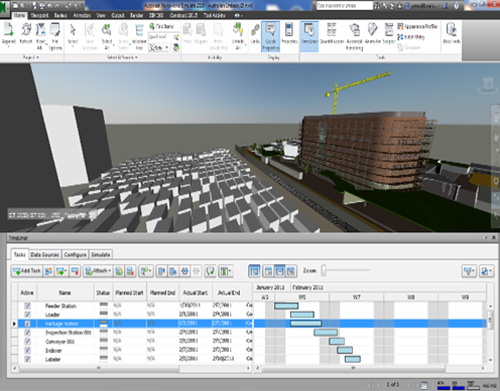500x391 pixels.
Task: Switch to the Configure tab in TimeLiner
Action: coord(75,255)
